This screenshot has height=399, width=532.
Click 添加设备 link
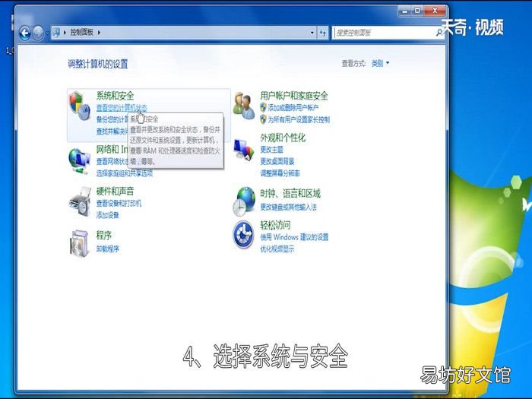(108, 215)
